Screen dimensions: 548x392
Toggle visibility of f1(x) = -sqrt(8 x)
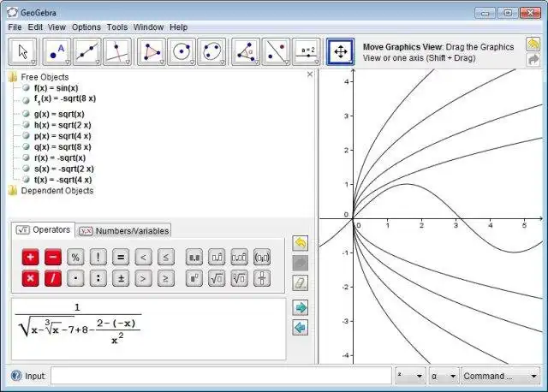pos(26,100)
